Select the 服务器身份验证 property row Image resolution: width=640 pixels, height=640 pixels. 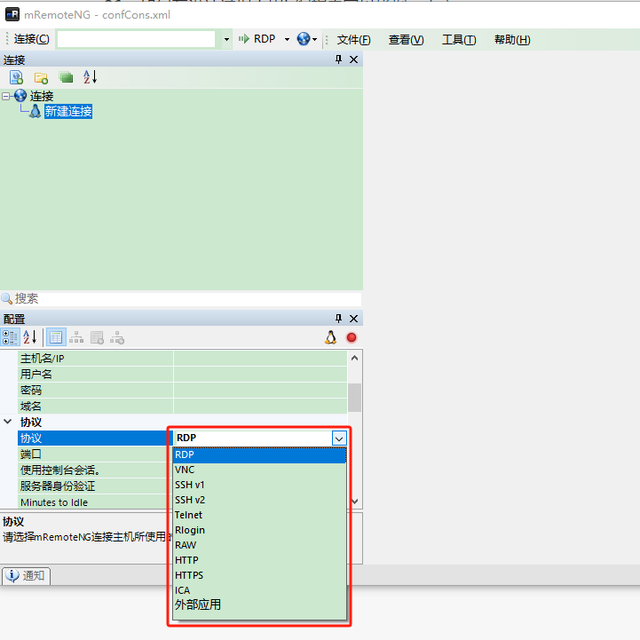tap(93, 486)
